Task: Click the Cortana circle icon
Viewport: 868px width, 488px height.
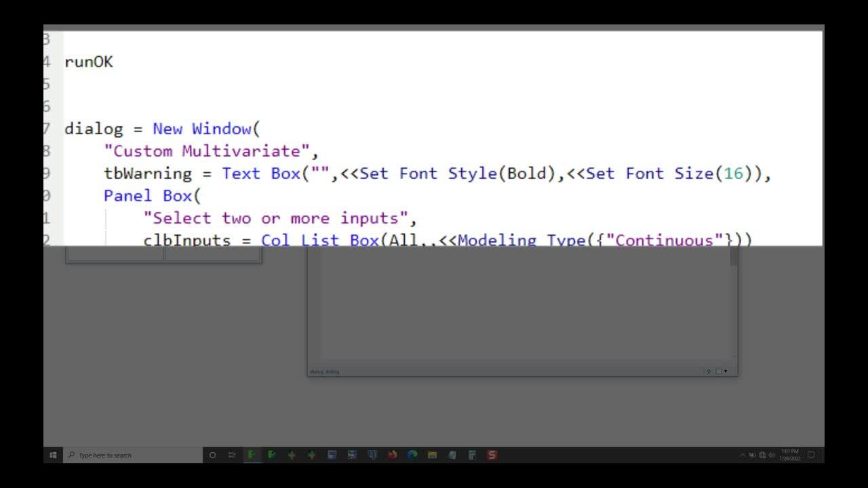Action: [212, 455]
